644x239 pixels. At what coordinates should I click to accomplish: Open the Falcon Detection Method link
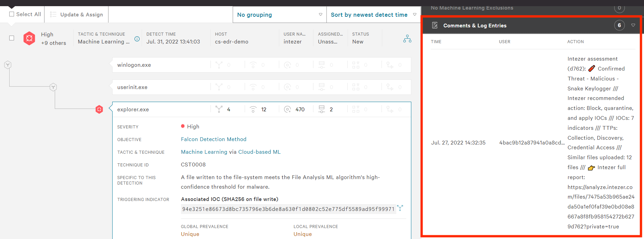pyautogui.click(x=214, y=139)
